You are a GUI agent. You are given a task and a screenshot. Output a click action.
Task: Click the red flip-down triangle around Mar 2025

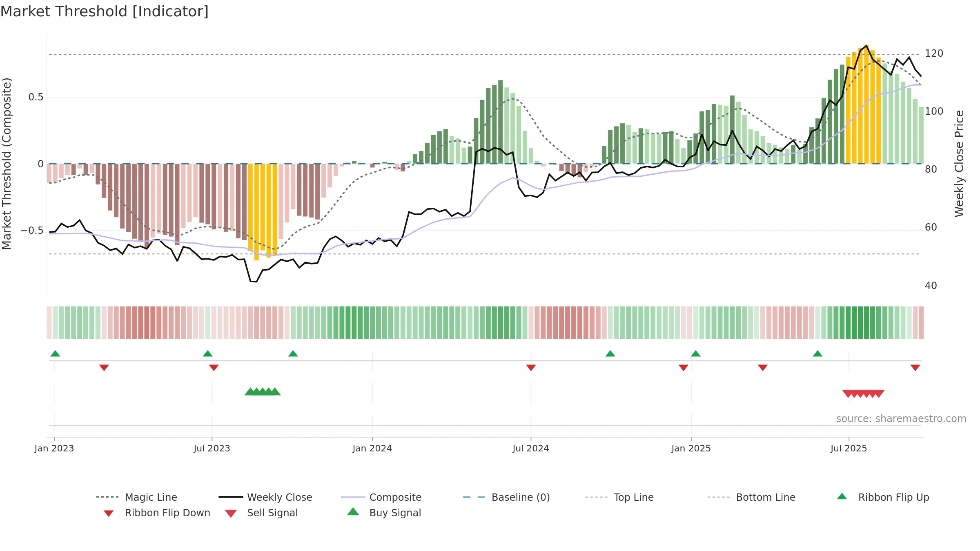[763, 368]
